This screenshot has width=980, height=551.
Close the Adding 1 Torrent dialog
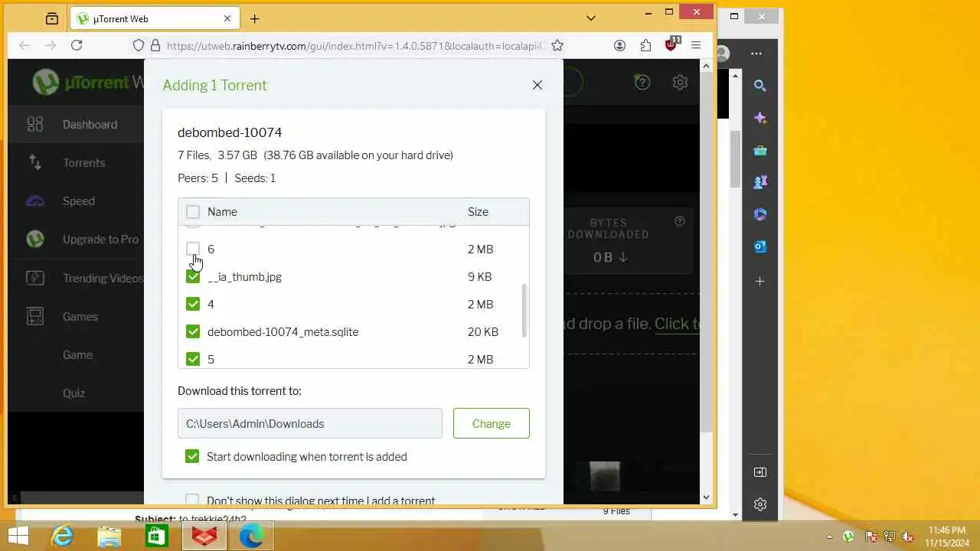[537, 85]
